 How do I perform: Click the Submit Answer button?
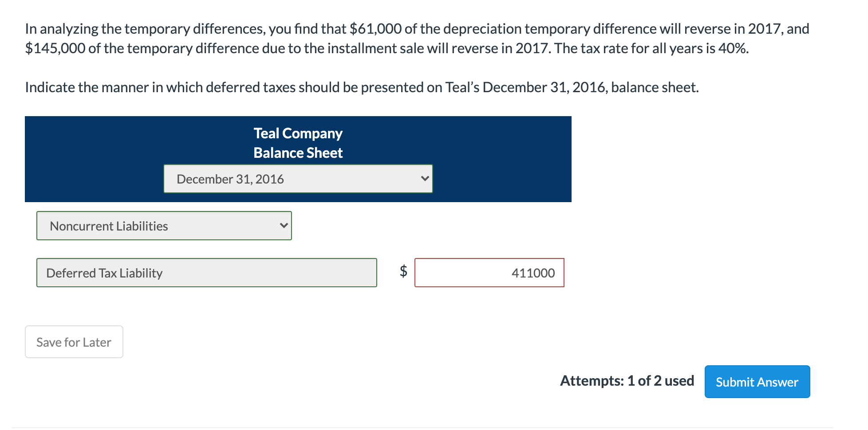tap(757, 381)
